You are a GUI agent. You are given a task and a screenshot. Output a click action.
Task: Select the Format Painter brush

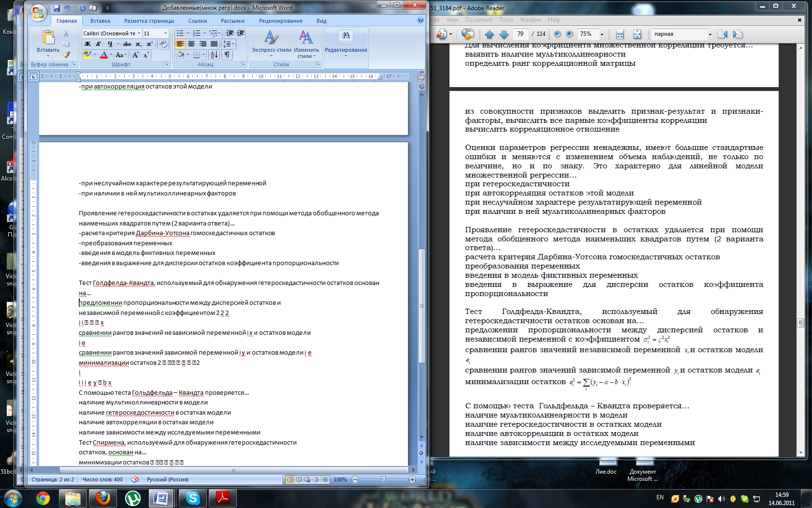[x=66, y=54]
